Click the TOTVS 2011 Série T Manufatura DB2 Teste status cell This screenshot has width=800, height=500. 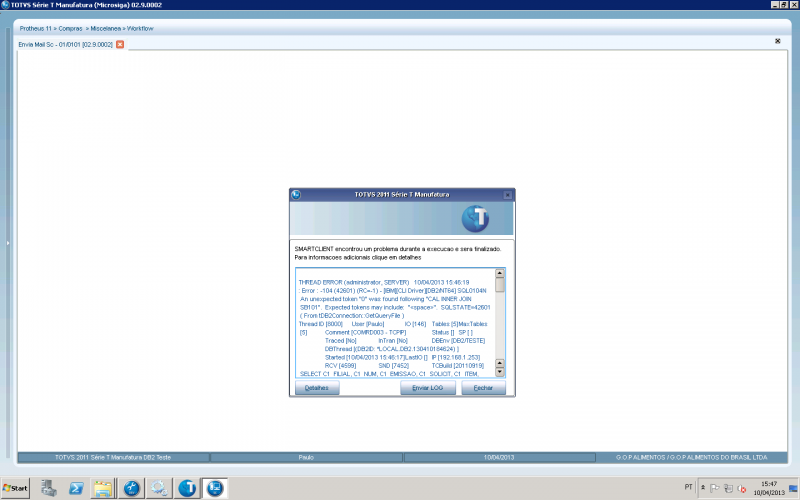pyautogui.click(x=113, y=457)
